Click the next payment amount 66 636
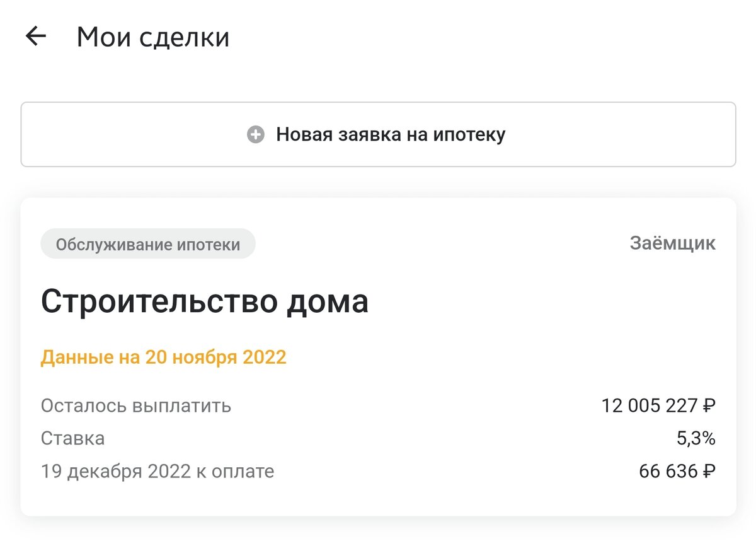Image resolution: width=756 pixels, height=553 pixels. [668, 471]
